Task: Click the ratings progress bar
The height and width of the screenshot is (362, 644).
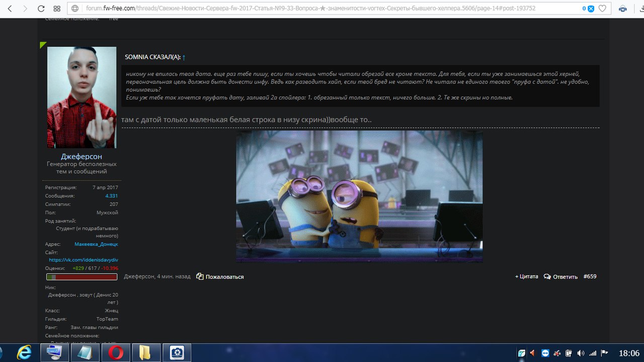Action: [x=82, y=277]
